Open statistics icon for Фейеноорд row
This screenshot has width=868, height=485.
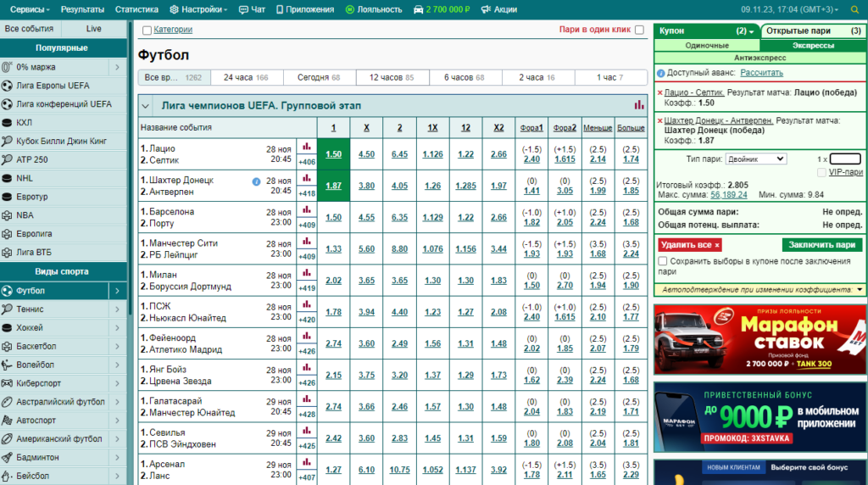[307, 336]
